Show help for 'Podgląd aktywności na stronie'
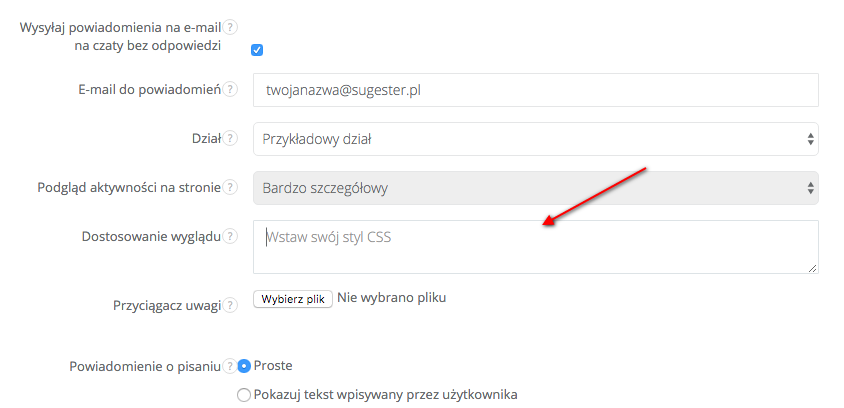844x408 pixels. click(x=231, y=187)
